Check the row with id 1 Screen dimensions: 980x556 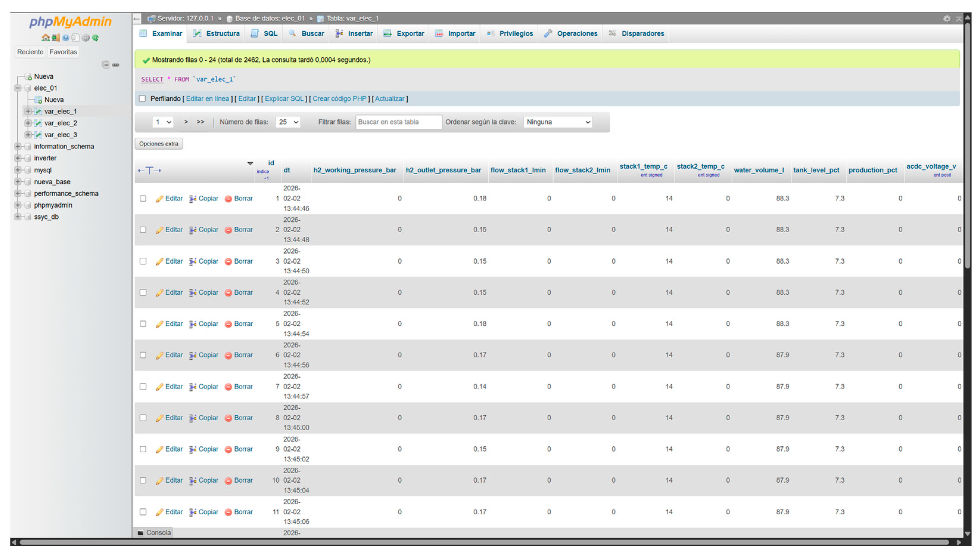(143, 198)
